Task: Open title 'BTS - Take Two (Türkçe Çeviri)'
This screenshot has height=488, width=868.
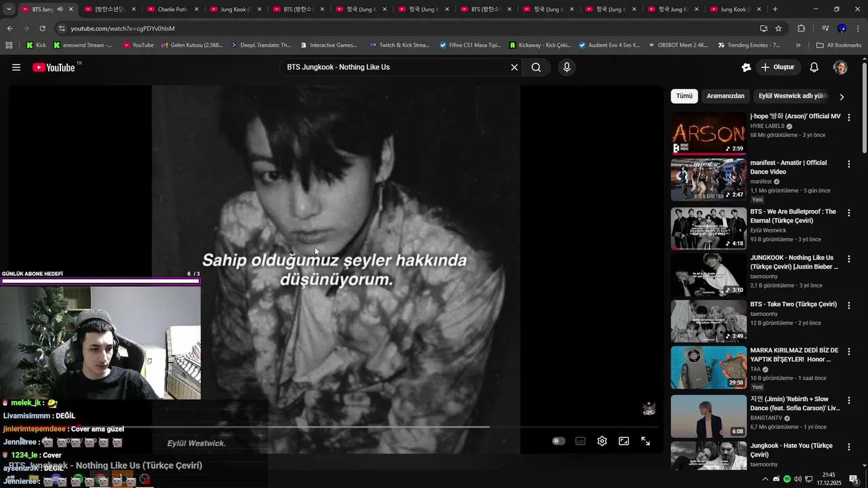Action: click(793, 304)
